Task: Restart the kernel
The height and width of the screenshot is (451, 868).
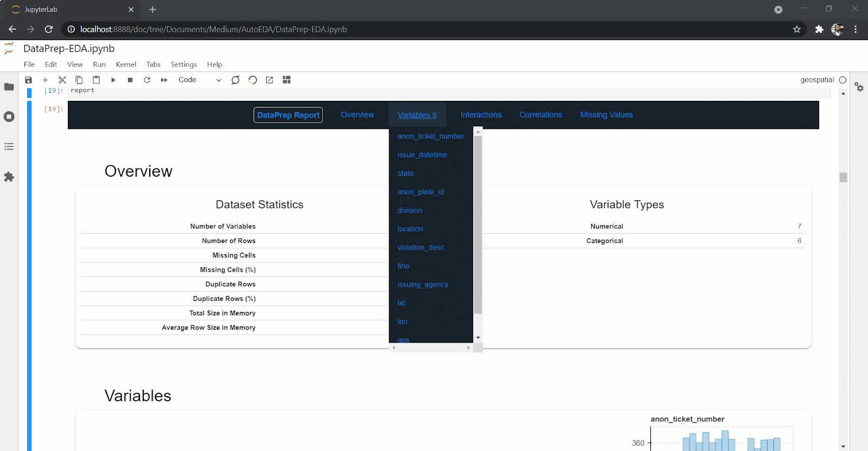Action: click(147, 80)
